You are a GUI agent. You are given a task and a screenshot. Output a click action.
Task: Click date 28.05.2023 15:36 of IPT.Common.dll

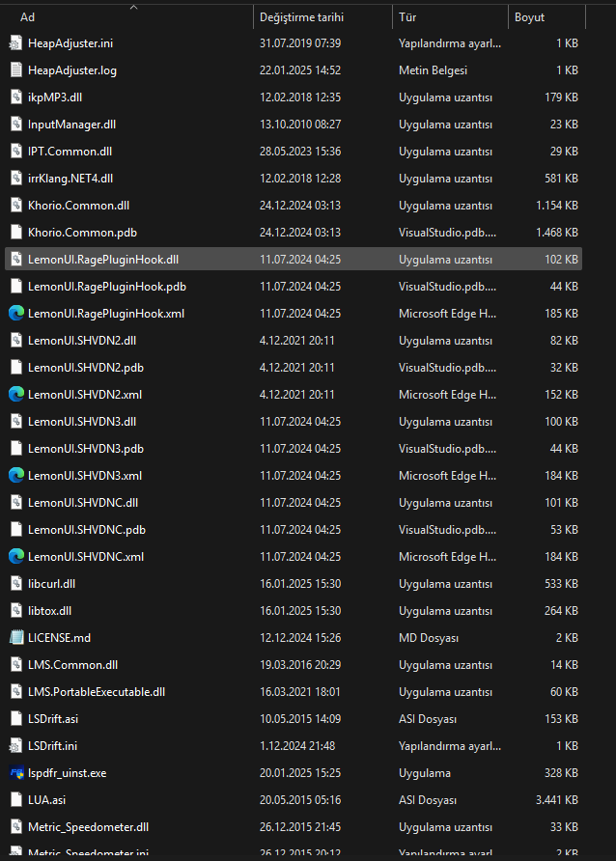[300, 152]
